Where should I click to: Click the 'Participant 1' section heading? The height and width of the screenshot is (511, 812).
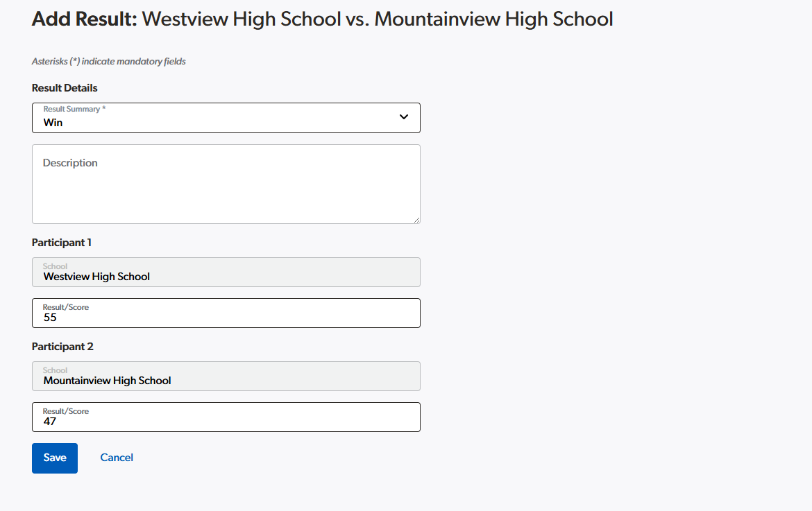pos(62,243)
